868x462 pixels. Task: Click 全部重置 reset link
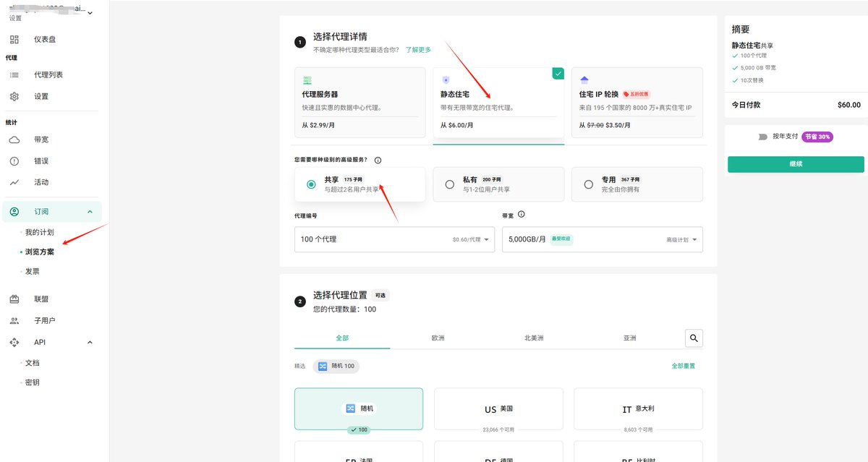coord(683,366)
